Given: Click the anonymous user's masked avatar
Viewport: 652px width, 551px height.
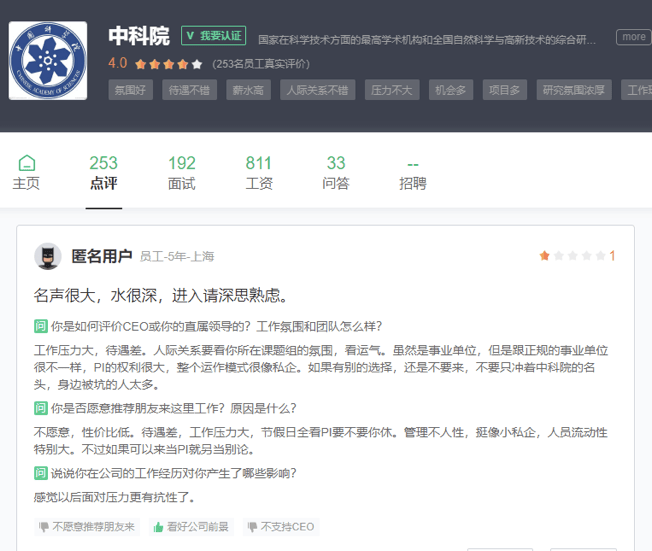Looking at the screenshot, I should (48, 256).
